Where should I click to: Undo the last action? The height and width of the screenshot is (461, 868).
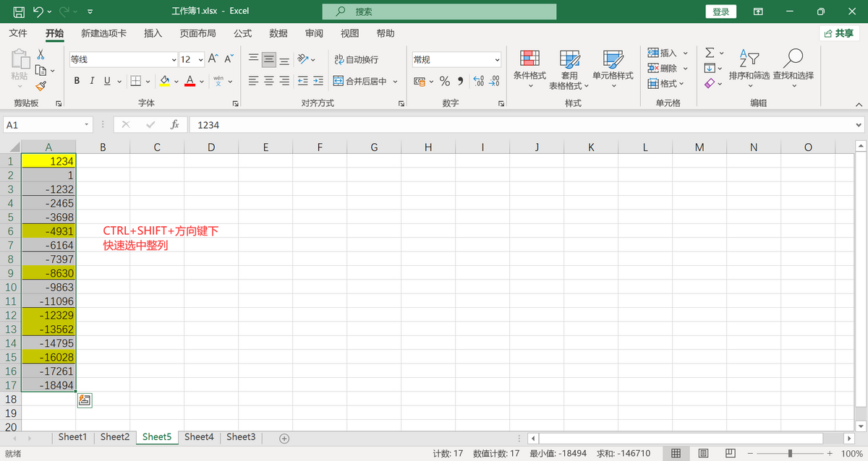point(38,12)
